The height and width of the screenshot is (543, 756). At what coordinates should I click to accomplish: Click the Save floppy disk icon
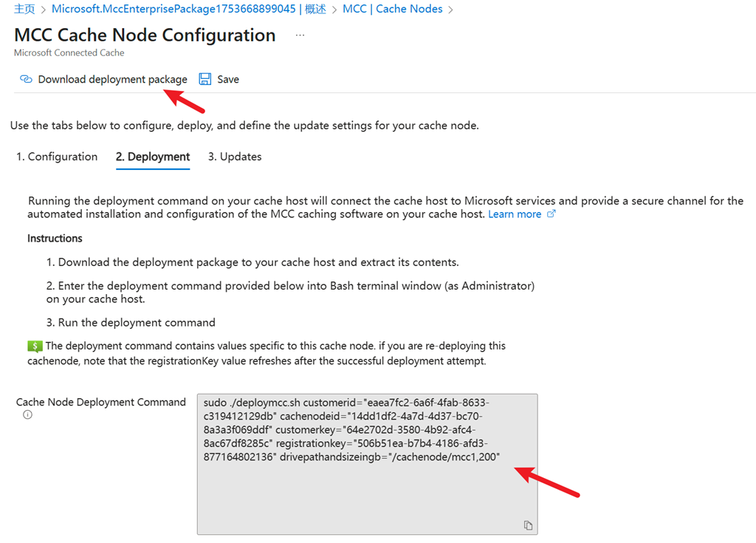tap(205, 78)
